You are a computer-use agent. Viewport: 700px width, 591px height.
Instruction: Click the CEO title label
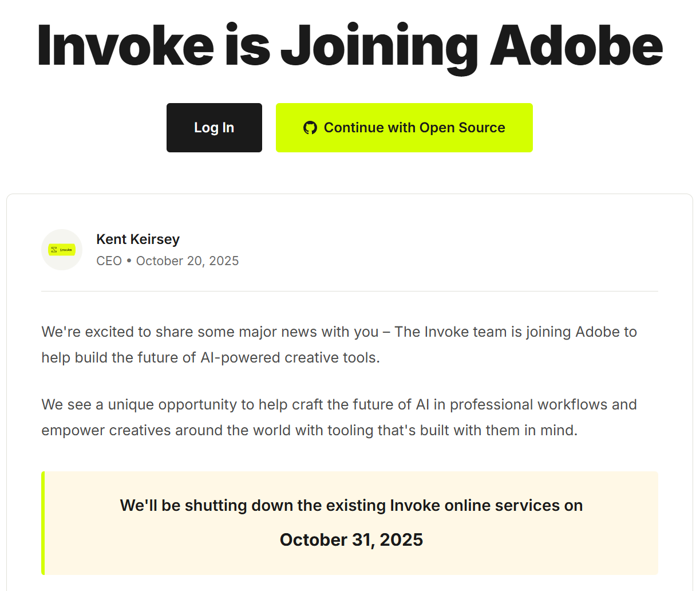[109, 261]
